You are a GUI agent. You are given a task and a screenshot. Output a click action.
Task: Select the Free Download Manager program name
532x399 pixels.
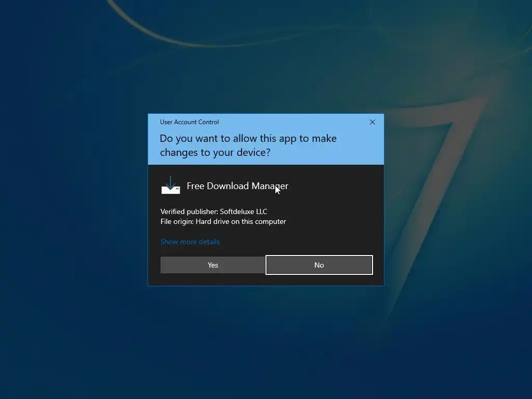coord(237,186)
